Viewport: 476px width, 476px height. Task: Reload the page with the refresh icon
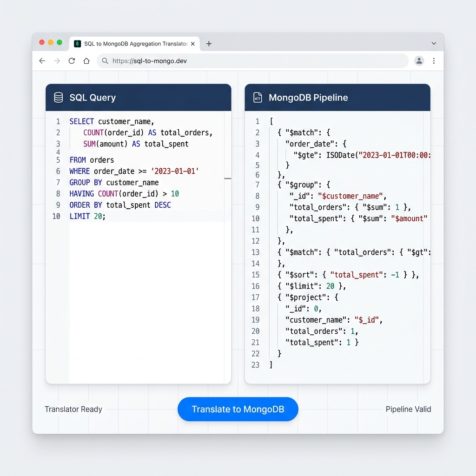click(x=72, y=61)
